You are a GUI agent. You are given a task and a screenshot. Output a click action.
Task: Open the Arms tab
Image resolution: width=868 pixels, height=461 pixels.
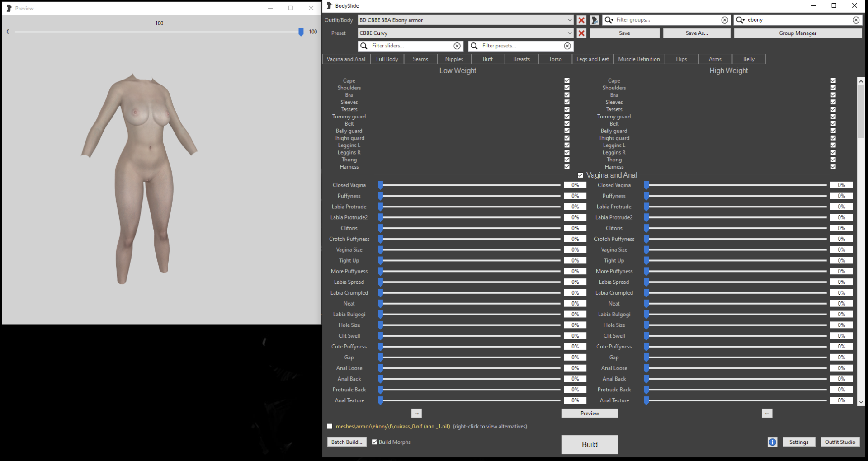(715, 59)
